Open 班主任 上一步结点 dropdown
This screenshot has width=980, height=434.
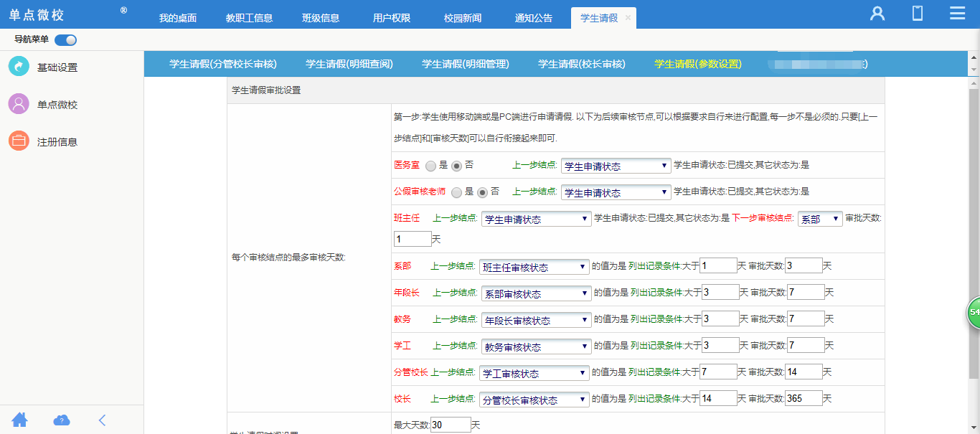point(537,219)
